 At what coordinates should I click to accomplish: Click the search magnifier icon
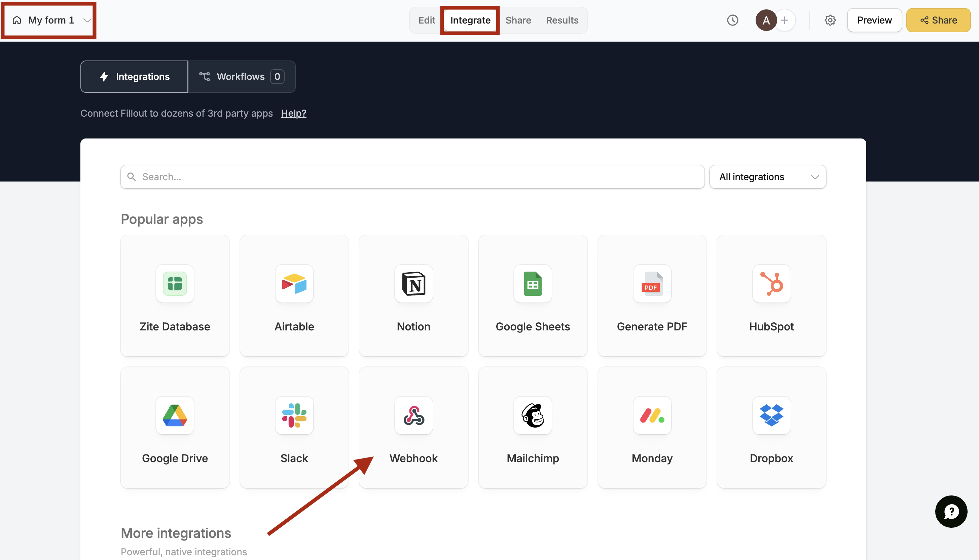(132, 176)
